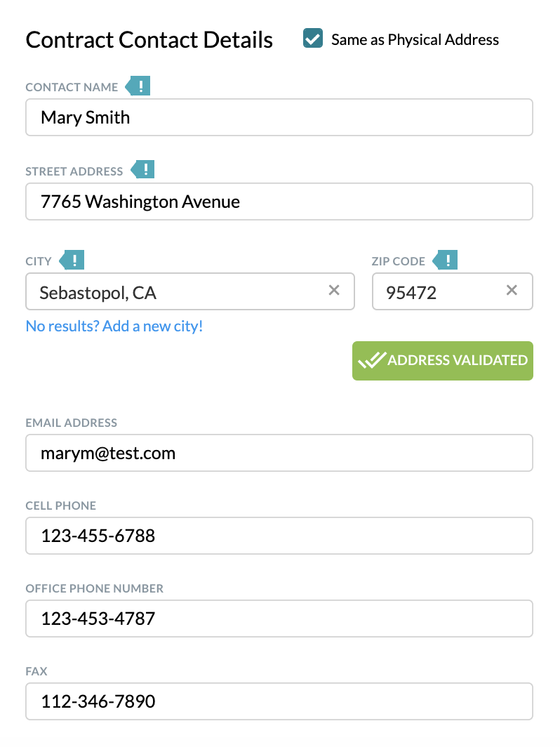This screenshot has width=560, height=747.
Task: Click the exclamation tag next to City
Action: click(72, 260)
